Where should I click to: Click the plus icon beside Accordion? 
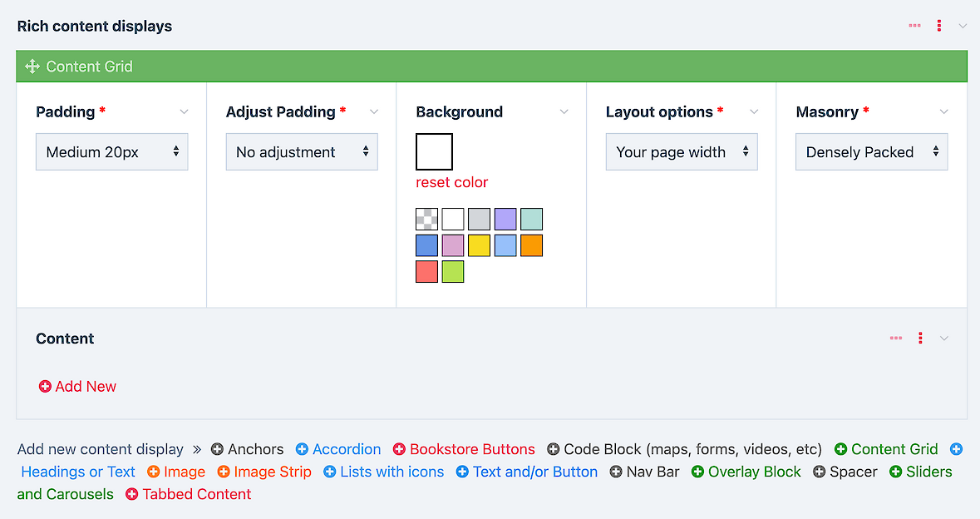[x=303, y=449]
